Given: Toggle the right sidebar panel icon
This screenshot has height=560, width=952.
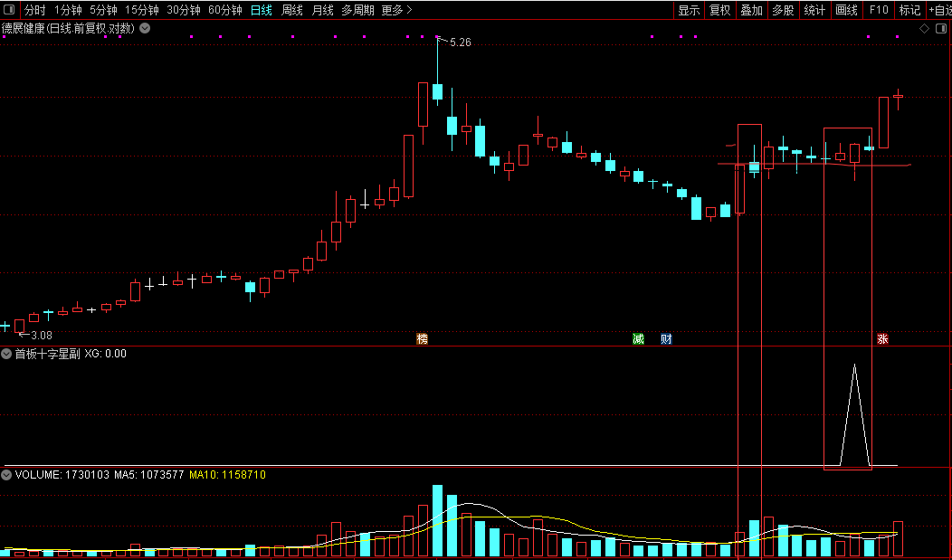Looking at the screenshot, I should (x=941, y=29).
